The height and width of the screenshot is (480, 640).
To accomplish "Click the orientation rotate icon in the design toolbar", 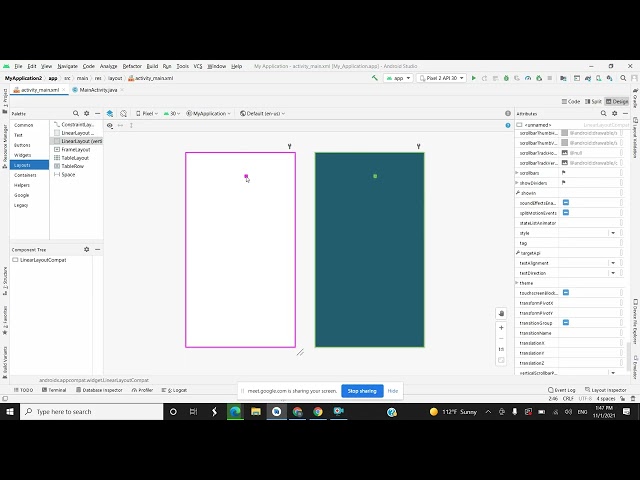I will tap(123, 113).
